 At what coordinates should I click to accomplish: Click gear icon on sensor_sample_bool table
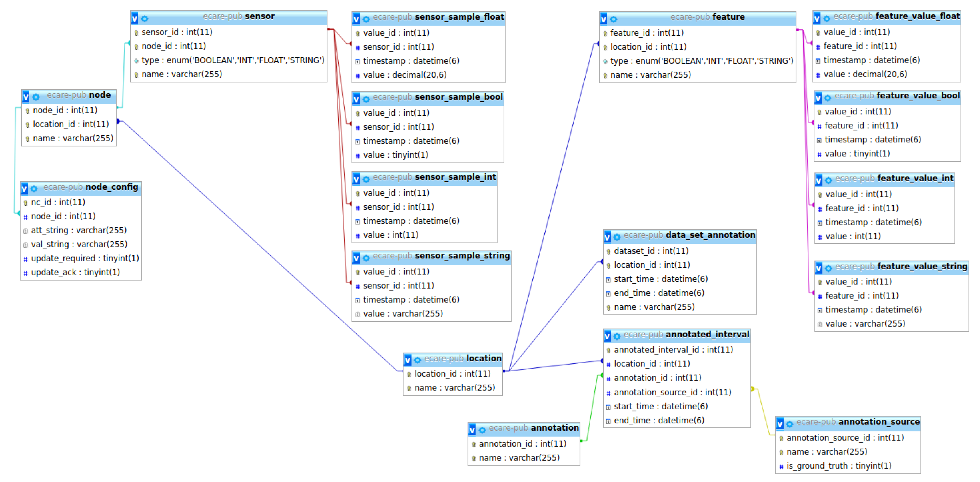point(366,99)
